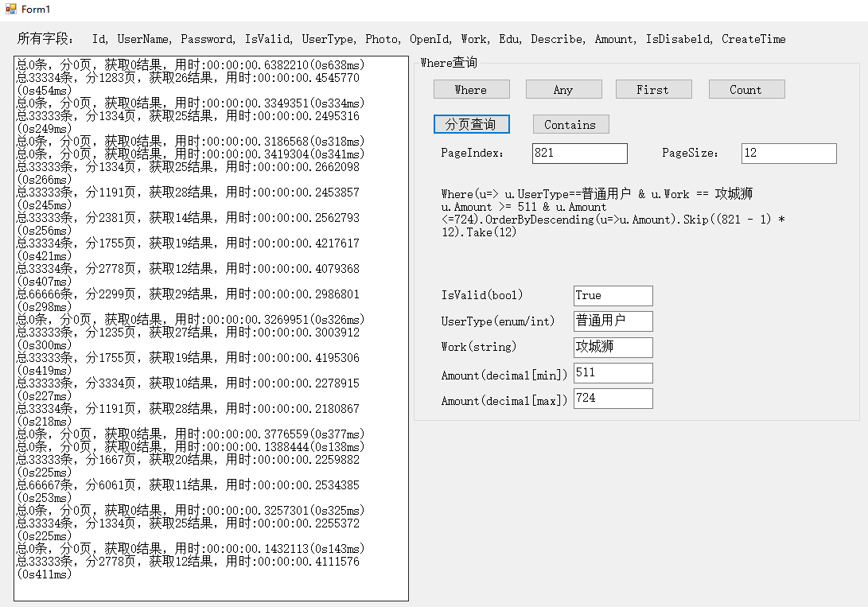Click the query expression text starting Where(u=>
This screenshot has width=868, height=607.
(613, 213)
